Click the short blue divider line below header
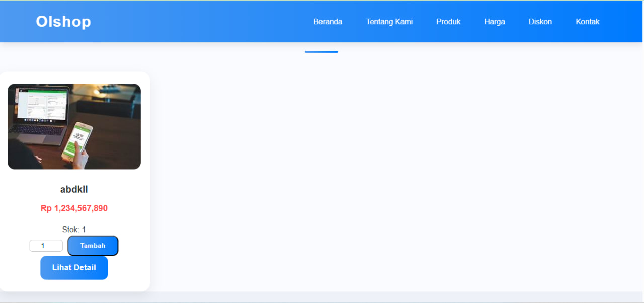The width and height of the screenshot is (644, 303). click(321, 52)
